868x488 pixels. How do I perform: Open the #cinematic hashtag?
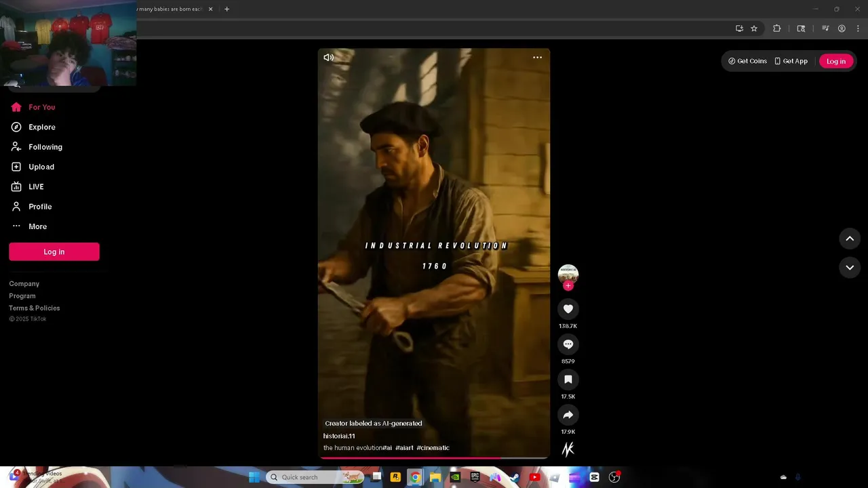[x=433, y=448]
